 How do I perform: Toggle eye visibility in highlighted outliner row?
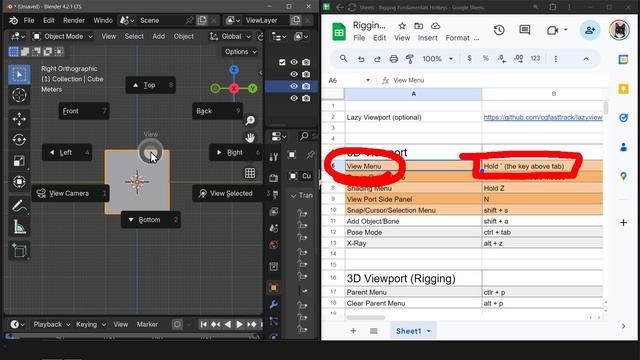point(294,86)
